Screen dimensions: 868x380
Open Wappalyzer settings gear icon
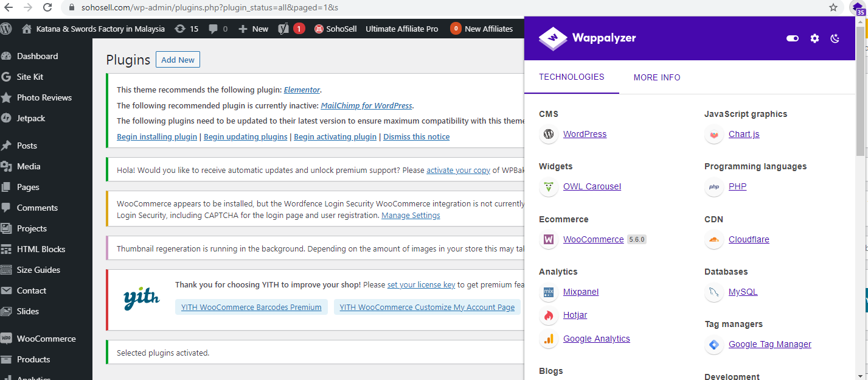click(x=815, y=38)
